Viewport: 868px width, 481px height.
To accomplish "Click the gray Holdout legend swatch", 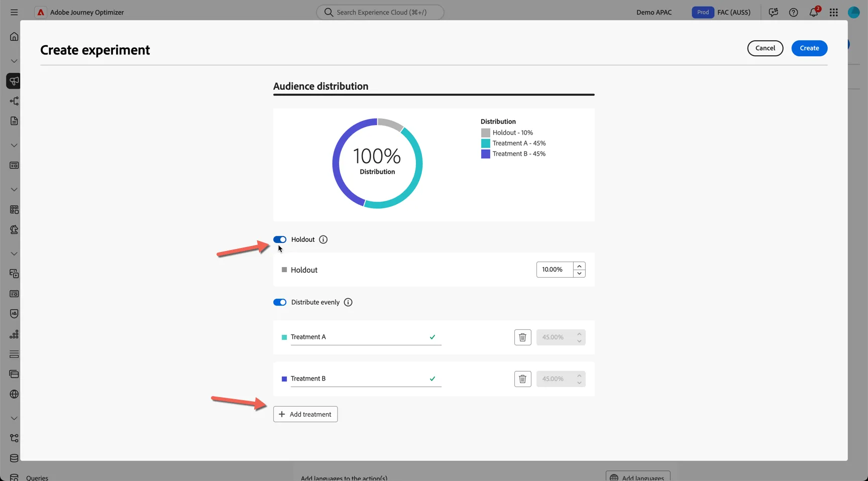I will 485,133.
